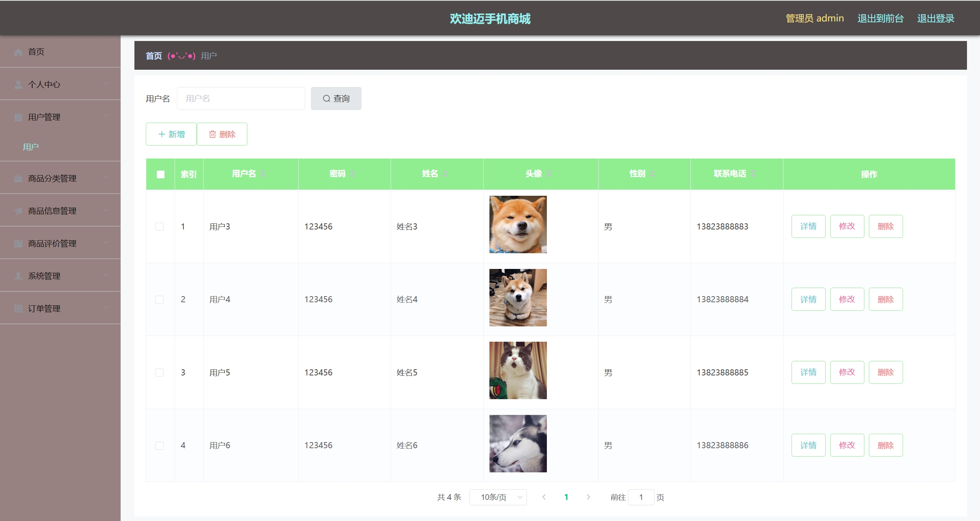Click the chart icon beside 商品评价管理
This screenshot has width=980, height=521.
(x=18, y=244)
